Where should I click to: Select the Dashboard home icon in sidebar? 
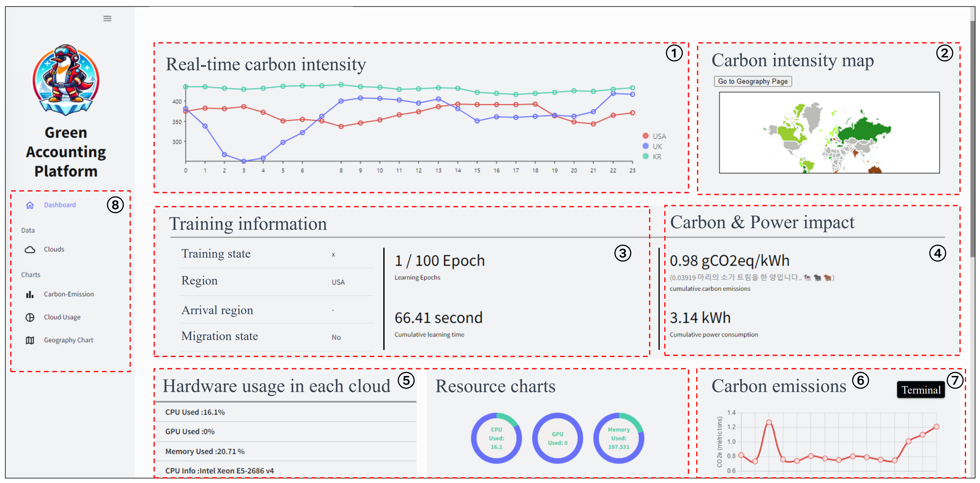pos(31,205)
